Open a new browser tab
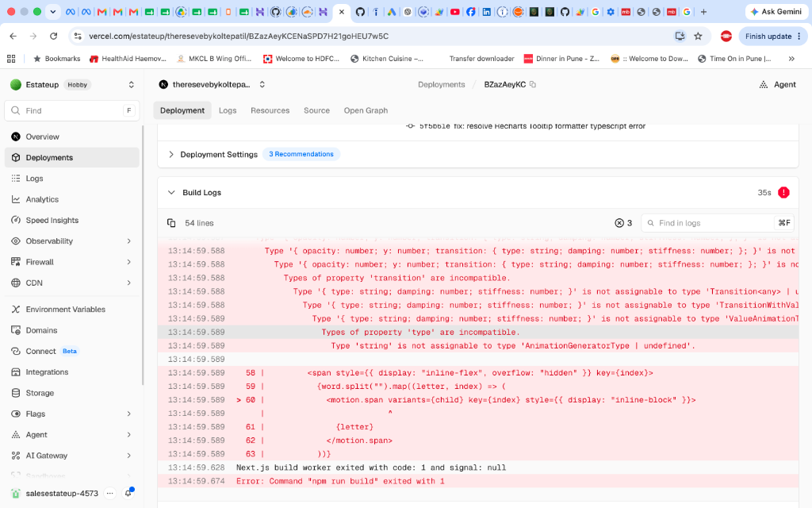The image size is (812, 508). [x=703, y=11]
